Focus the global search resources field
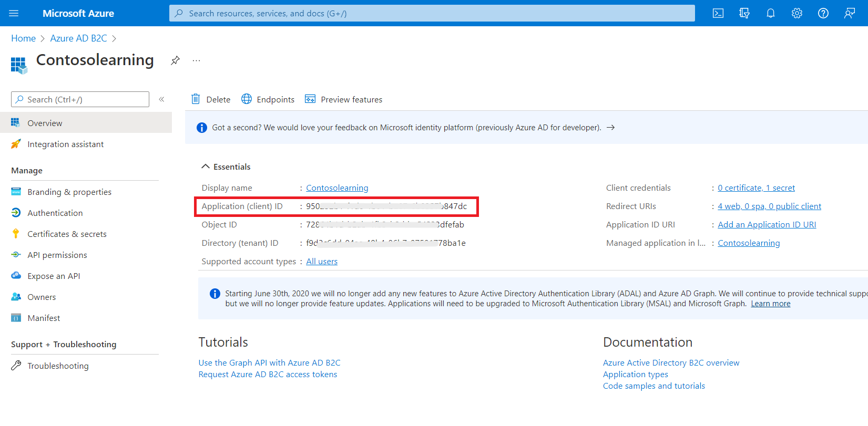Image resolution: width=868 pixels, height=426 pixels. pos(432,13)
